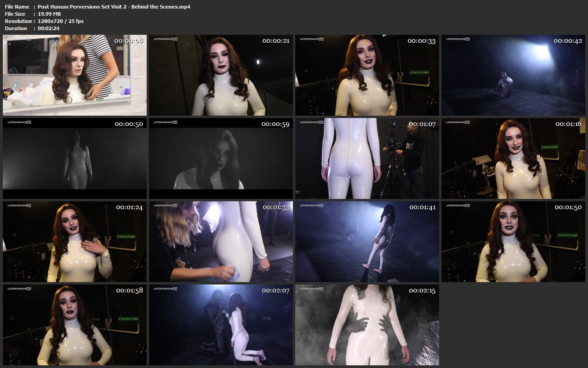
Task: Click the grayscale frame at 00:00:59
Action: [x=221, y=158]
